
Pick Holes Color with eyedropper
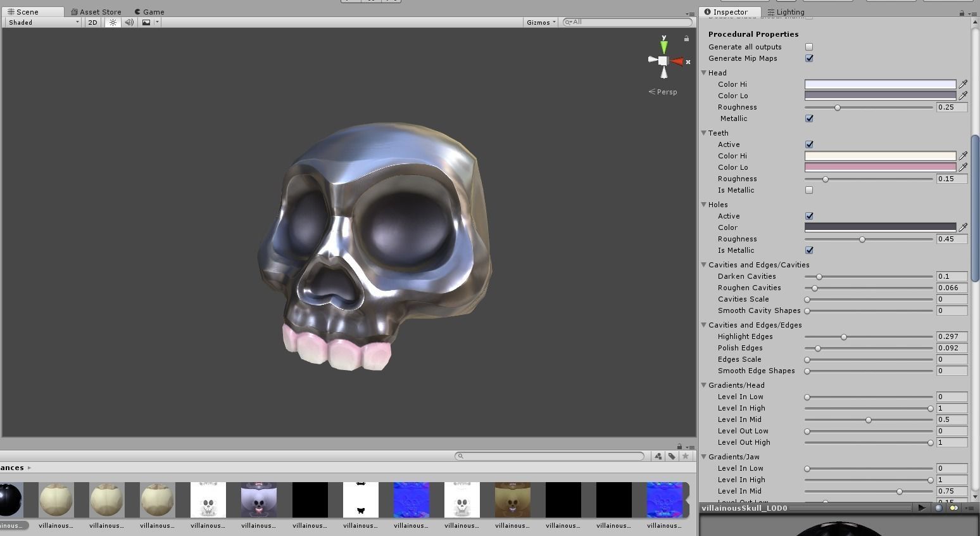point(963,227)
